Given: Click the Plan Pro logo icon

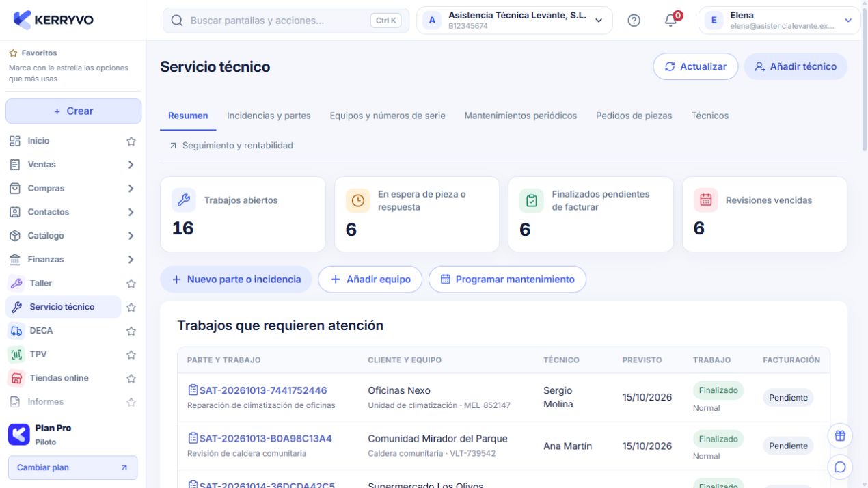Looking at the screenshot, I should point(18,435).
